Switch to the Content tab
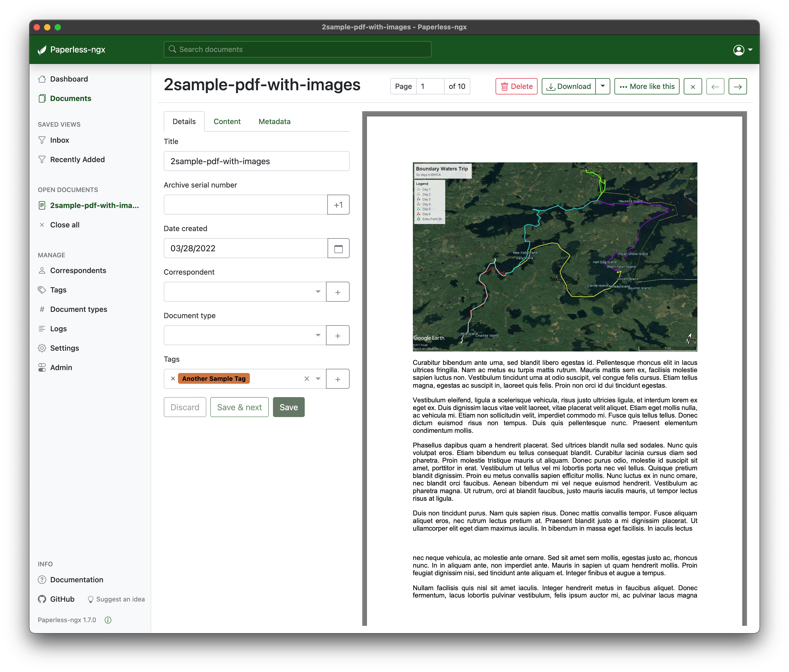This screenshot has height=672, width=789. tap(227, 121)
